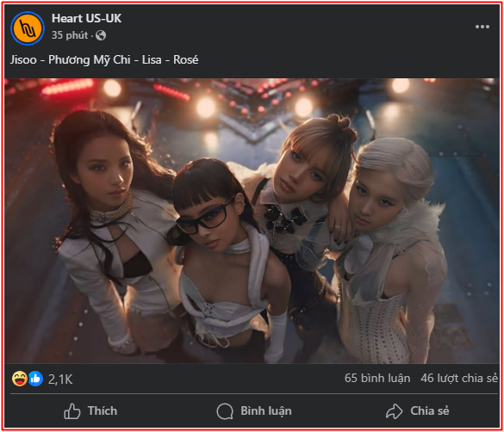504x432 pixels.
Task: Click the Haha reaction emoji
Action: [20, 379]
